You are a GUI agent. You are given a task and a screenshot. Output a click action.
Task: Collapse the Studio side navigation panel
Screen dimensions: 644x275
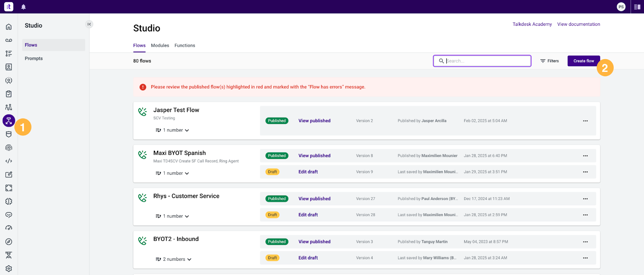point(89,24)
